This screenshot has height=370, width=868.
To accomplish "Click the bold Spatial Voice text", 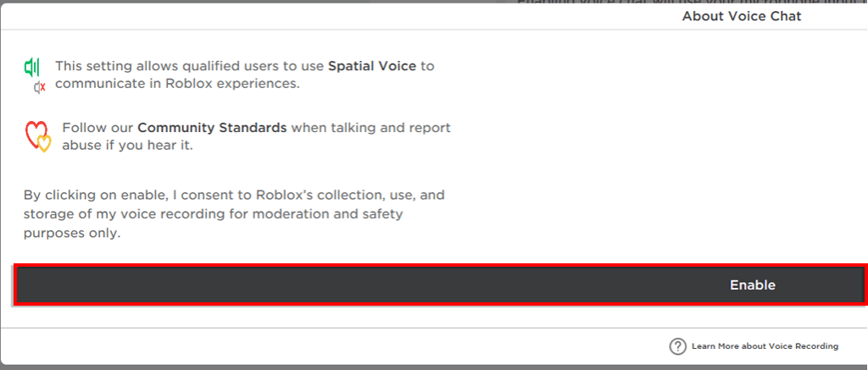I will (372, 66).
